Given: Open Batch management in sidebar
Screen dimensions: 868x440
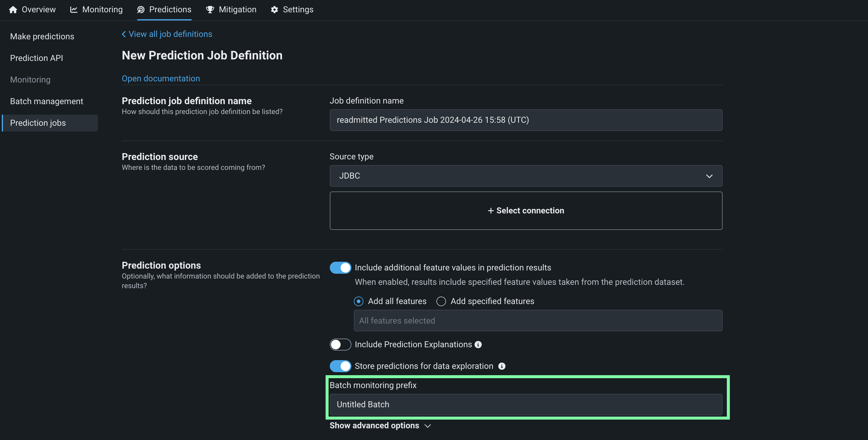Looking at the screenshot, I should tap(47, 101).
